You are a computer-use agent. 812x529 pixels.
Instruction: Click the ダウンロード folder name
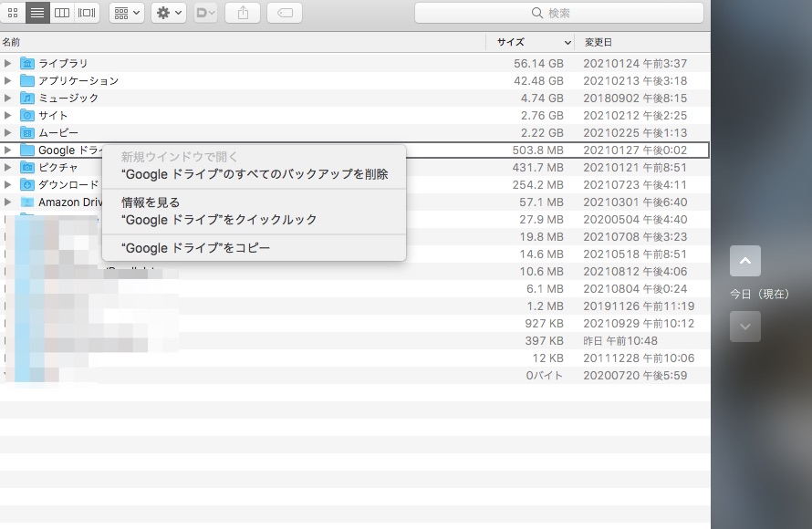[x=68, y=185]
